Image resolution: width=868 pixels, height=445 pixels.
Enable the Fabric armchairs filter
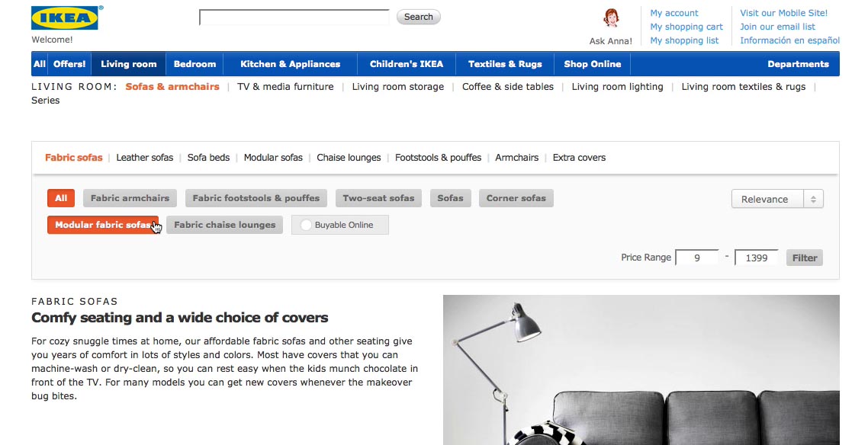coord(130,197)
